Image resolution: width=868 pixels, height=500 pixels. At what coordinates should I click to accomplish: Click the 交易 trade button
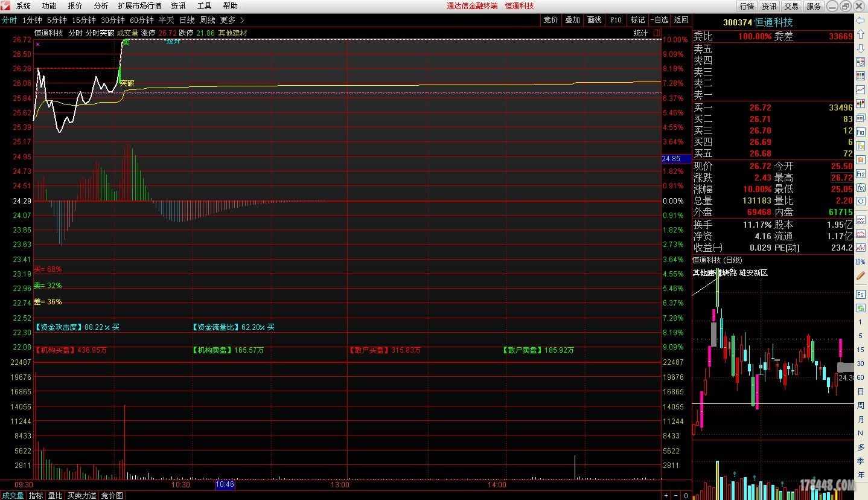(x=791, y=6)
